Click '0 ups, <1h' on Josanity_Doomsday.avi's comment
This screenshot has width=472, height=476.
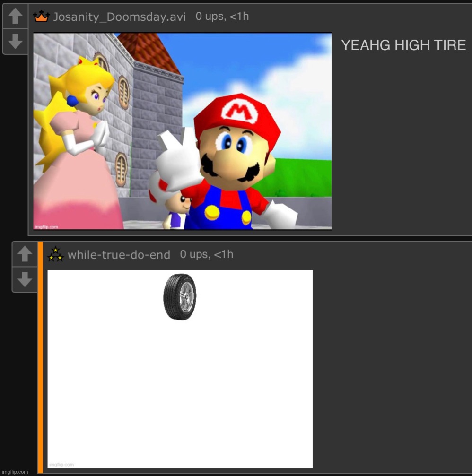(222, 16)
